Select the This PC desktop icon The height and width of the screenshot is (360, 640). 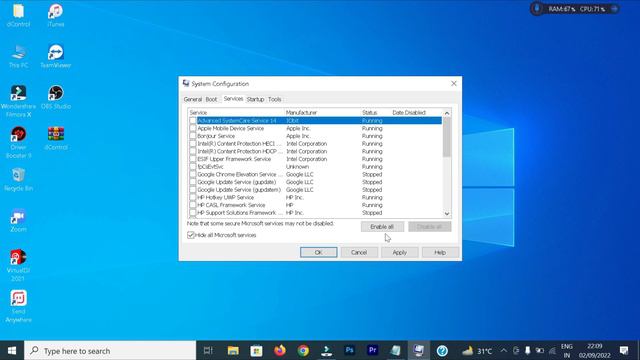18,56
